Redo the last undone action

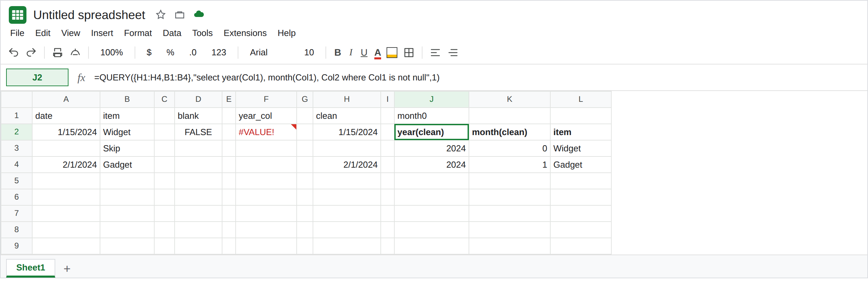[31, 53]
